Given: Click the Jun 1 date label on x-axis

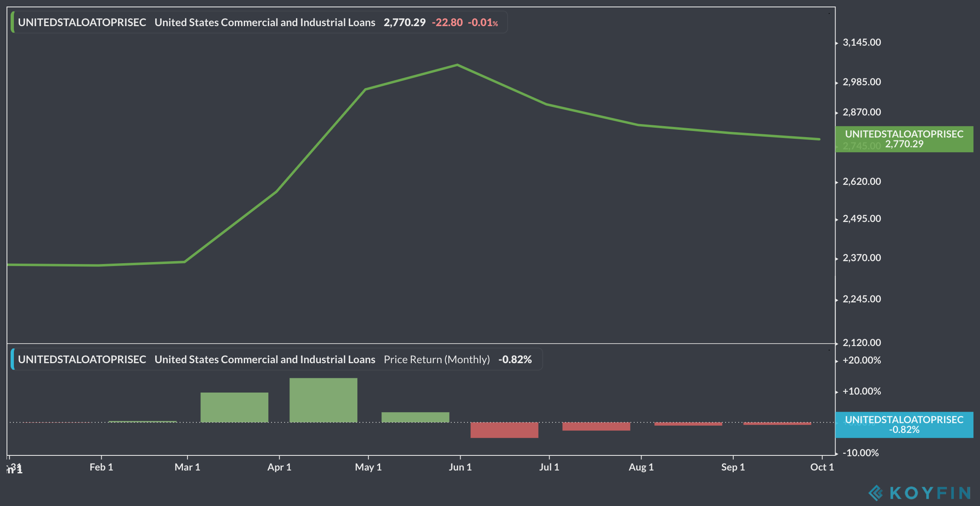Looking at the screenshot, I should (x=460, y=467).
